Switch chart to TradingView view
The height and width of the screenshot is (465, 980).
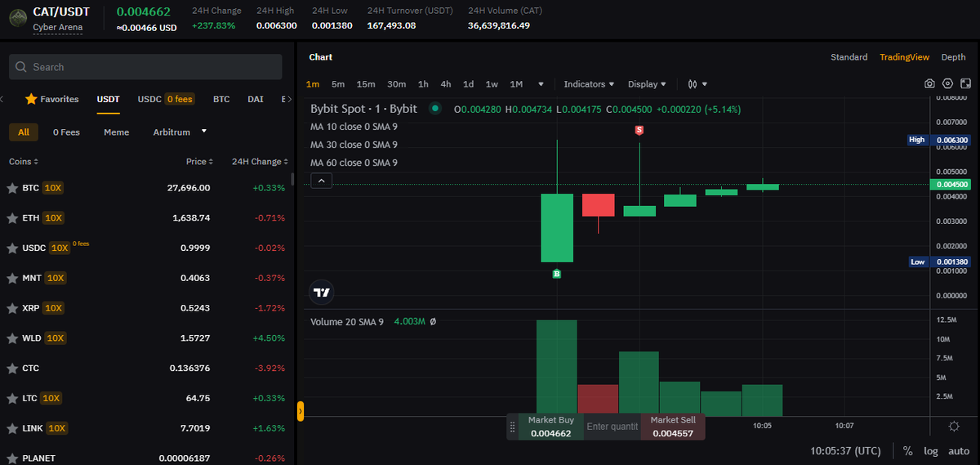904,57
